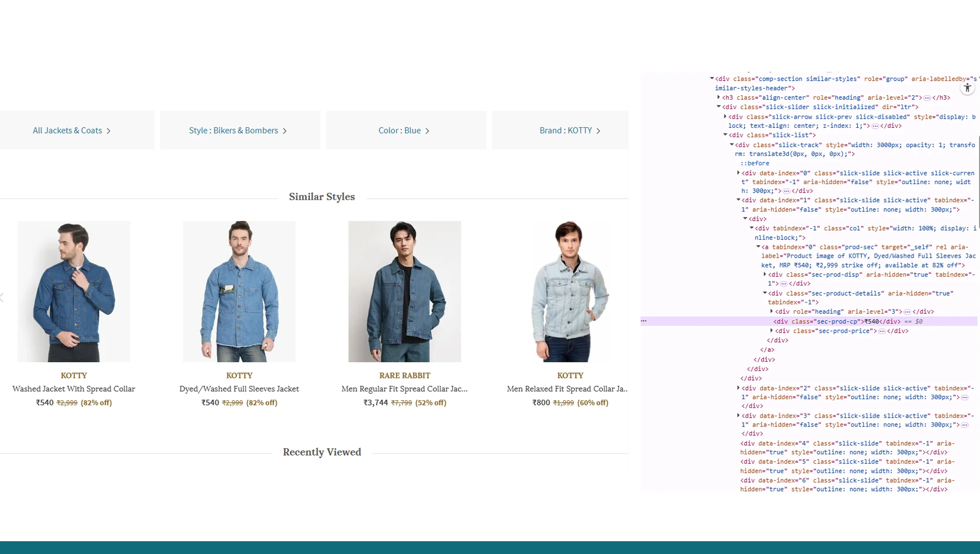Collapse the slick-track div node
980x554 pixels.
click(732, 145)
